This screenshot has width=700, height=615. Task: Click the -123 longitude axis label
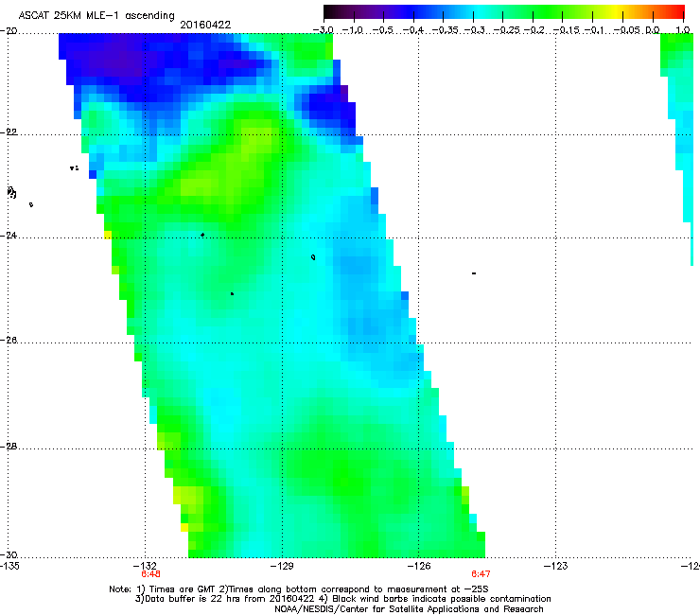pos(556,567)
